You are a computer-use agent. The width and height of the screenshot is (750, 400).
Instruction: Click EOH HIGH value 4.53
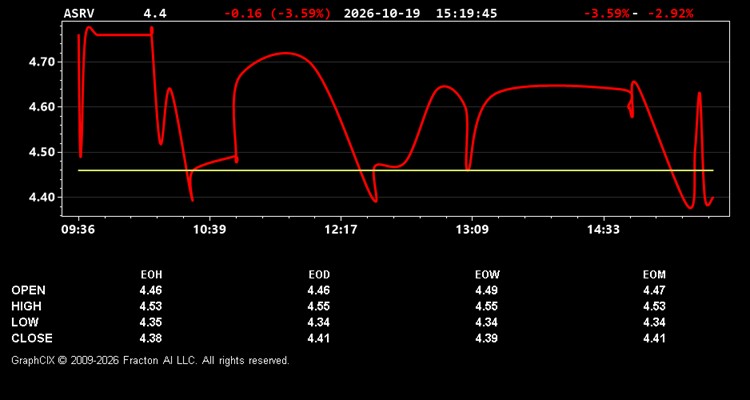click(151, 306)
